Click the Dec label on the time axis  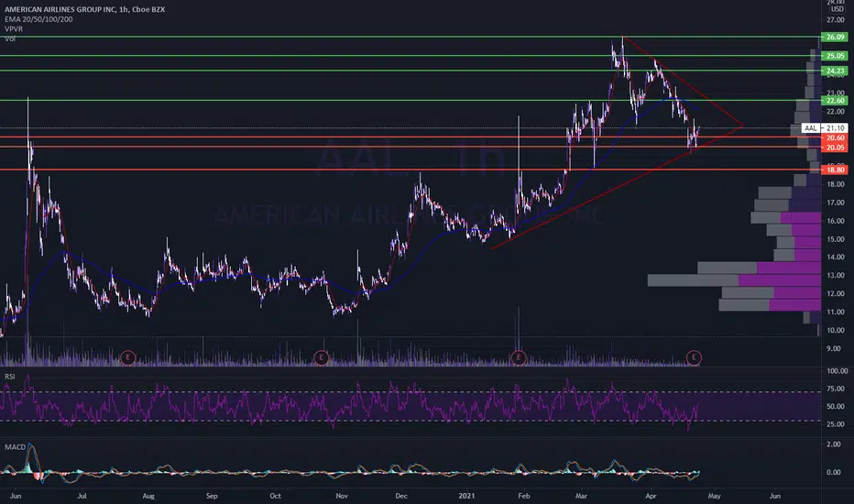[400, 496]
